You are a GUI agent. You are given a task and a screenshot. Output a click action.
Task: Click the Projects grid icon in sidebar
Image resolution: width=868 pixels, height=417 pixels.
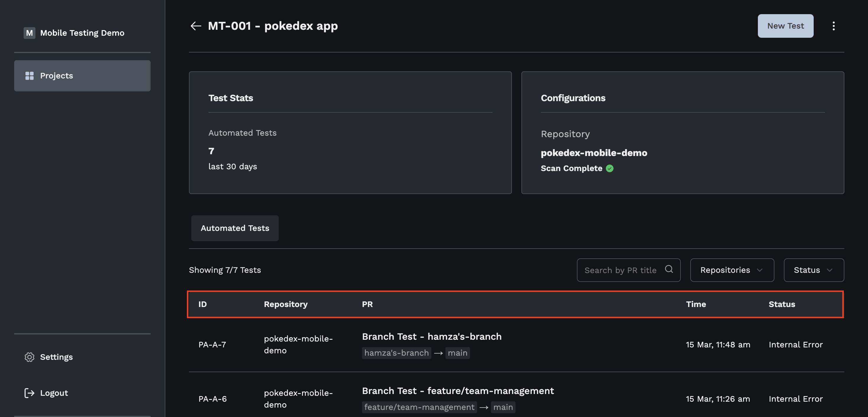pos(30,76)
